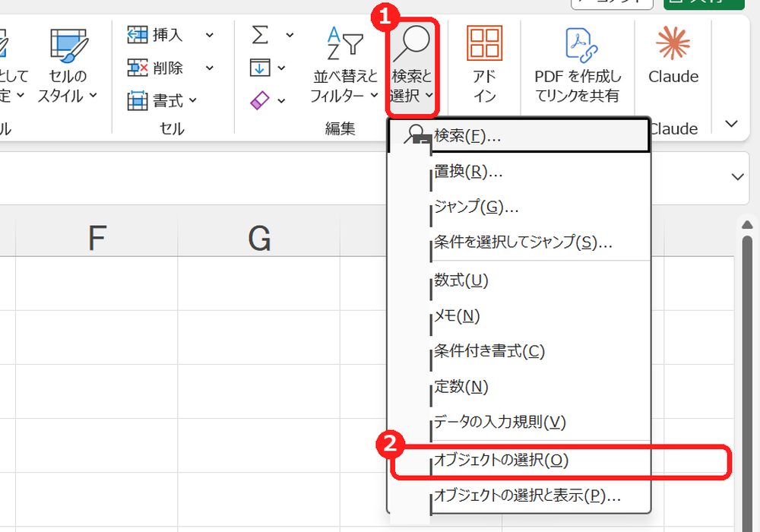Viewport: 760px width, 532px height.
Task: Click the Clear eraser icon
Action: coord(260,100)
